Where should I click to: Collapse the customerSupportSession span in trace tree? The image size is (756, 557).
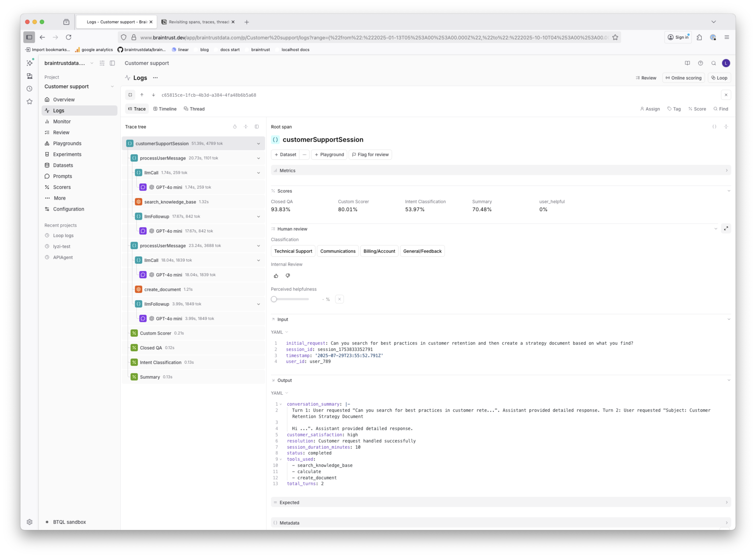259,143
